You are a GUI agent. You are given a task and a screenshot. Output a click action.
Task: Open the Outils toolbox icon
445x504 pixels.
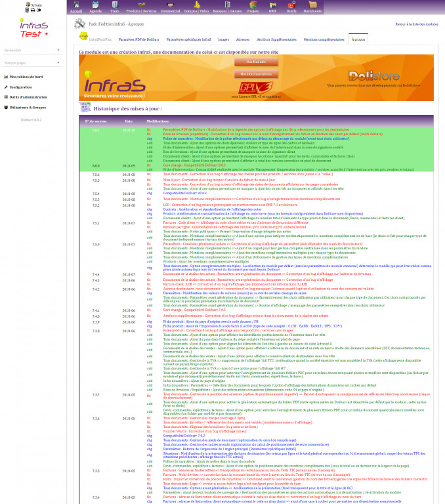pyautogui.click(x=291, y=5)
